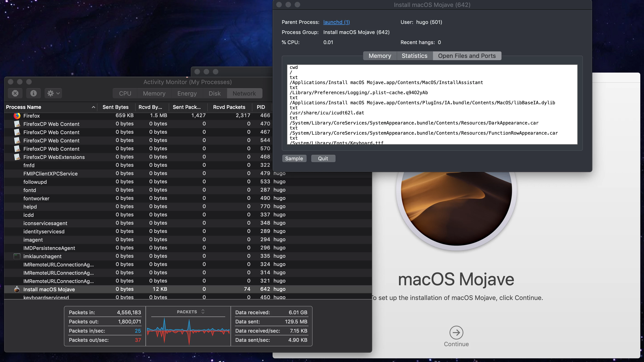Image resolution: width=644 pixels, height=362 pixels.
Task: Click icon of FirefoxCP Web Content PID 544
Action: click(x=17, y=140)
